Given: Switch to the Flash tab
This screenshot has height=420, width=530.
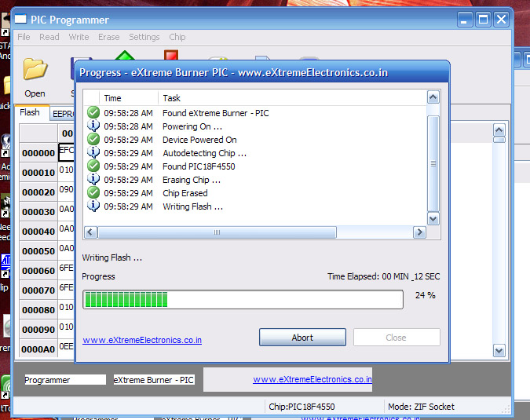Looking at the screenshot, I should click(30, 112).
